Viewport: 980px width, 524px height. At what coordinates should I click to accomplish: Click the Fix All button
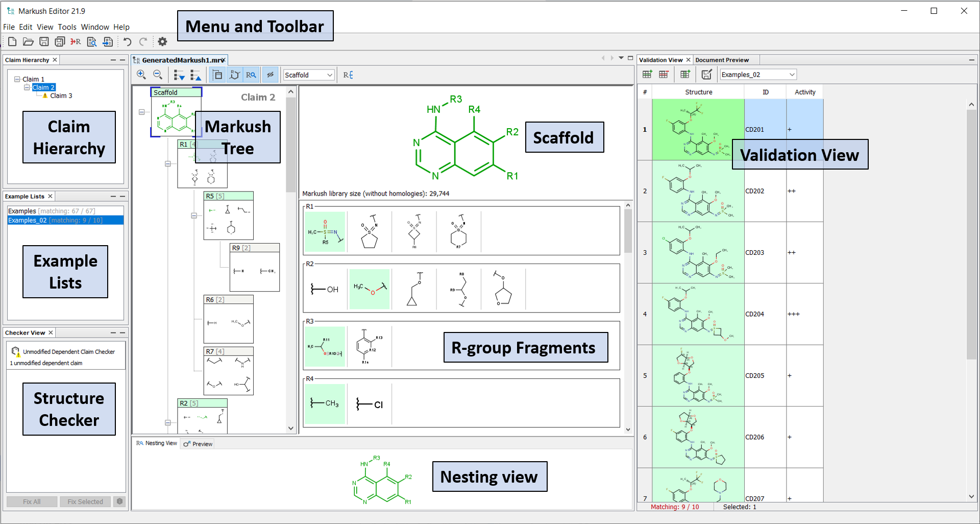pyautogui.click(x=32, y=502)
